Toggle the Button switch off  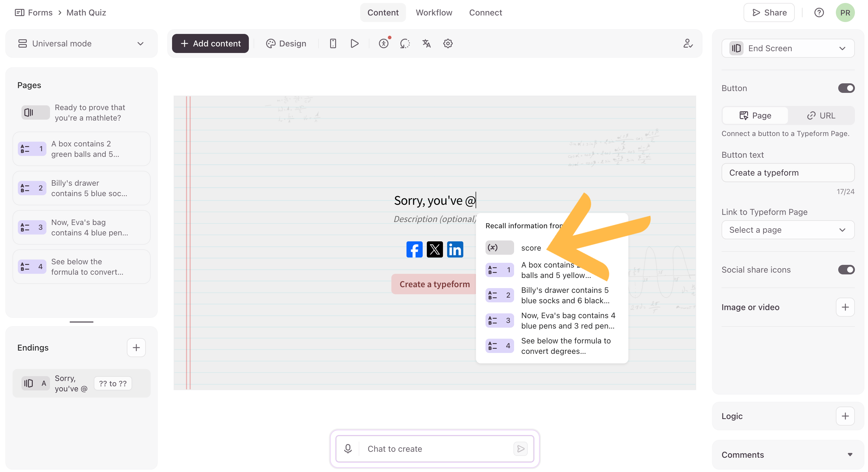point(846,88)
